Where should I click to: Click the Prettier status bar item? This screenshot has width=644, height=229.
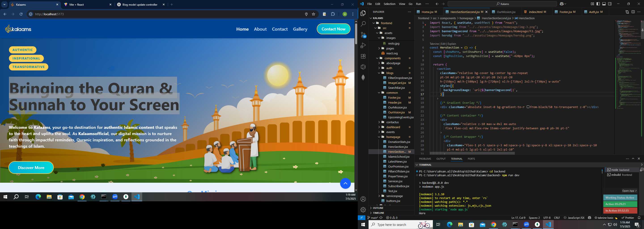click(628, 218)
